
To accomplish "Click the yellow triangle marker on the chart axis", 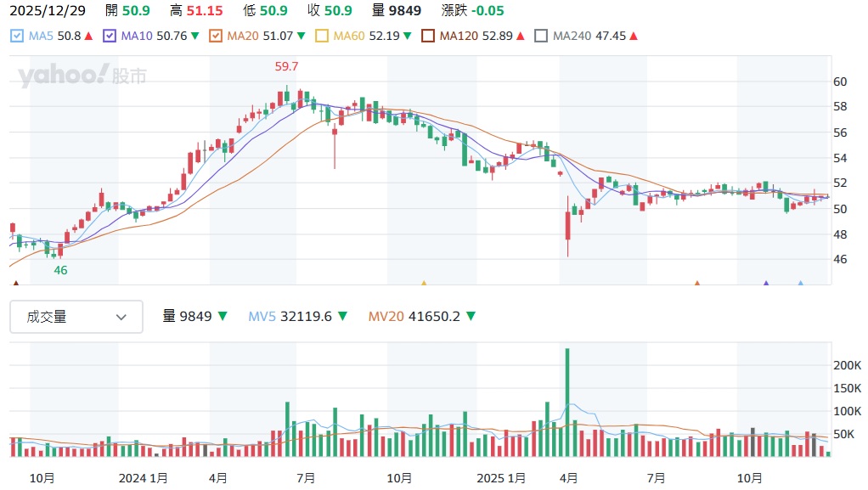I will click(424, 284).
